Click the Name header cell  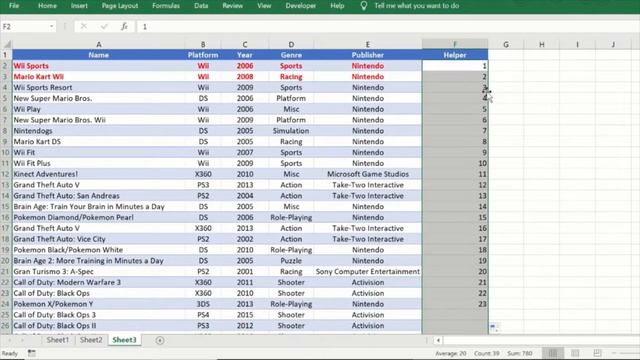pyautogui.click(x=99, y=55)
